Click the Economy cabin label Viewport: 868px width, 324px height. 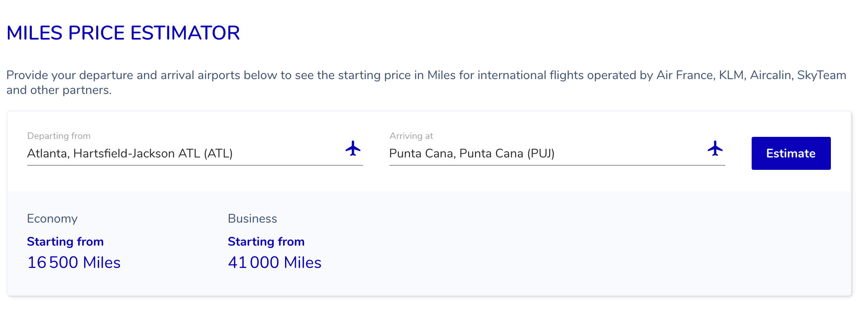click(x=52, y=218)
